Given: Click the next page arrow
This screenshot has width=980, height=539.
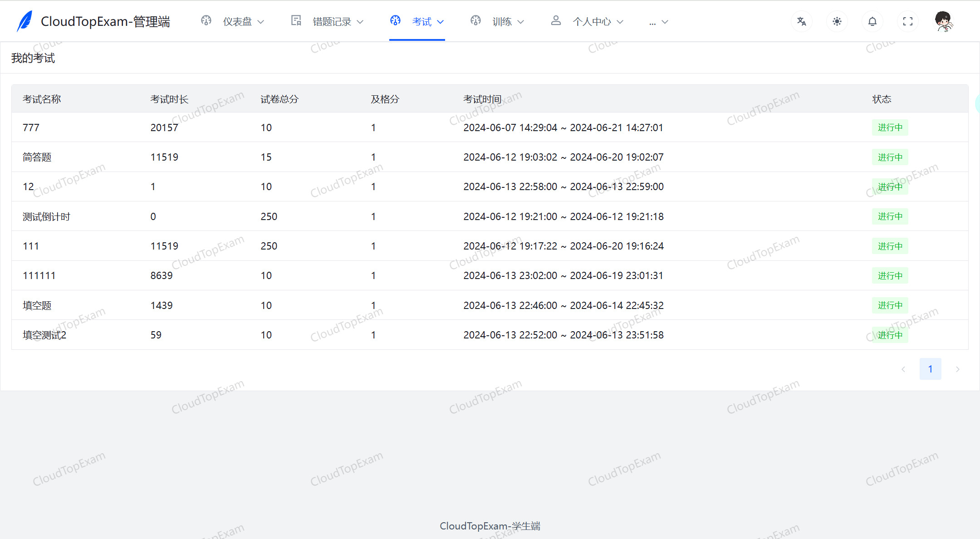Looking at the screenshot, I should pos(958,369).
